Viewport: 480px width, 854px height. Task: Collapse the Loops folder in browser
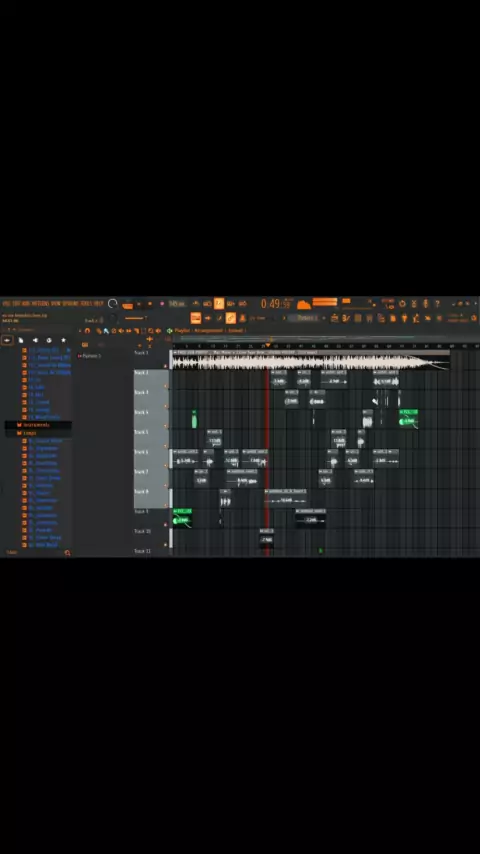(x=27, y=433)
